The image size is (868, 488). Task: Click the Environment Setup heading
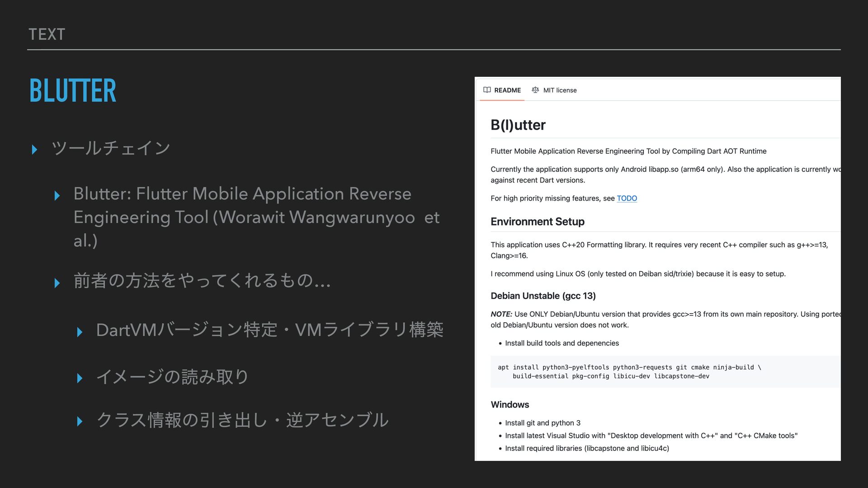pyautogui.click(x=538, y=222)
